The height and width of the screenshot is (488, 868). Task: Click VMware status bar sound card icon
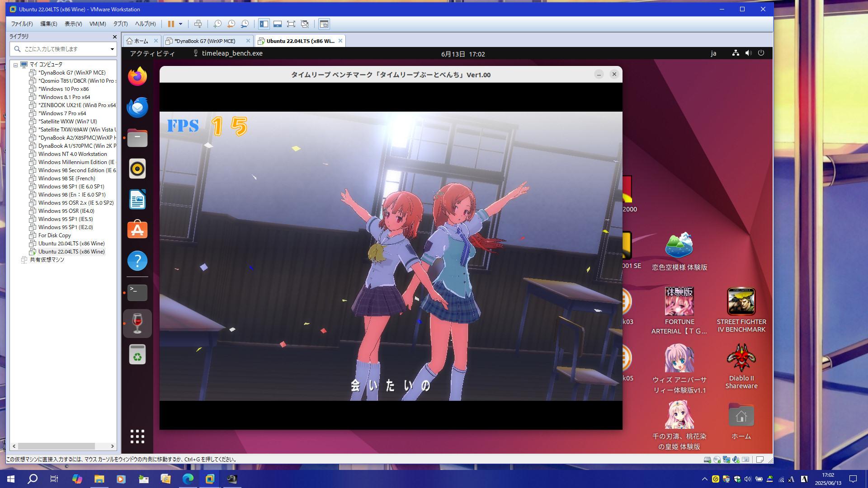click(736, 460)
